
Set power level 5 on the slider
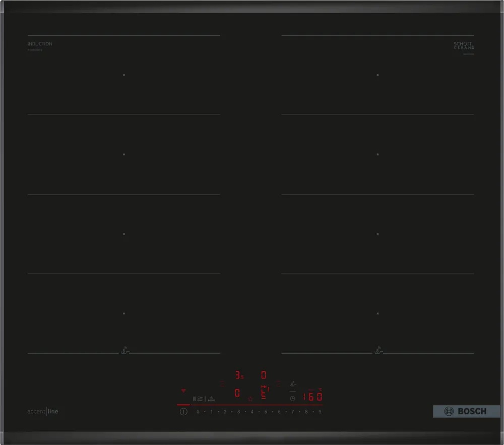(266, 412)
